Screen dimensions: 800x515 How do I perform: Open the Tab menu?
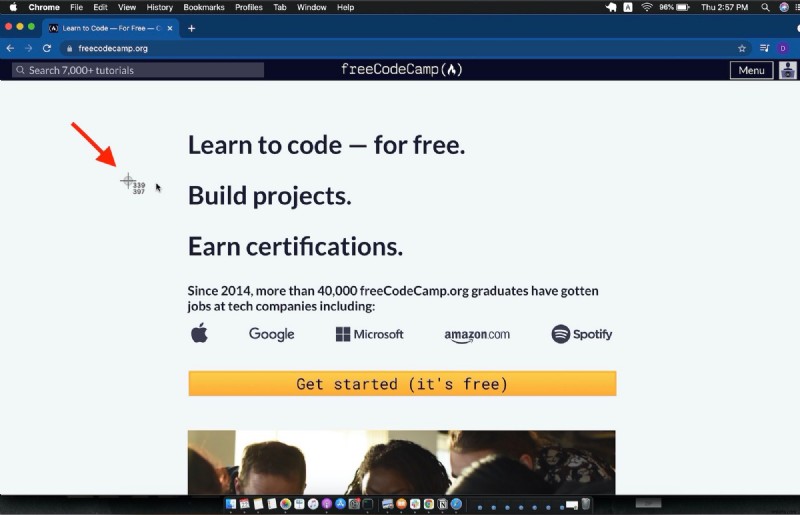(x=280, y=7)
